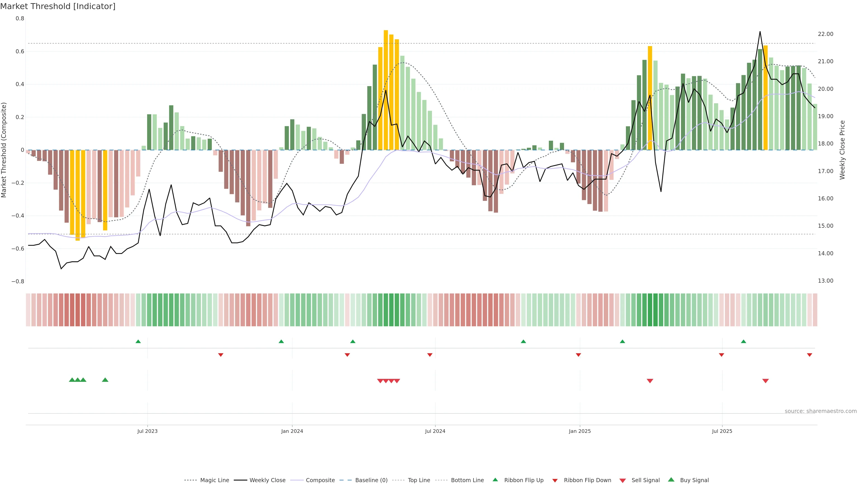Click the Jan 2025 x-axis label
Image resolution: width=868 pixels, height=488 pixels.
(x=580, y=431)
